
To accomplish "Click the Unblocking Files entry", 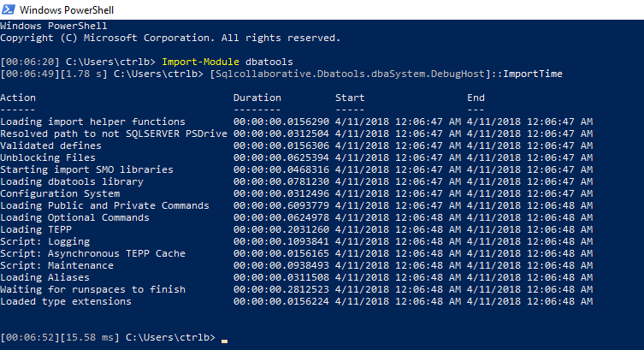I will click(48, 158).
